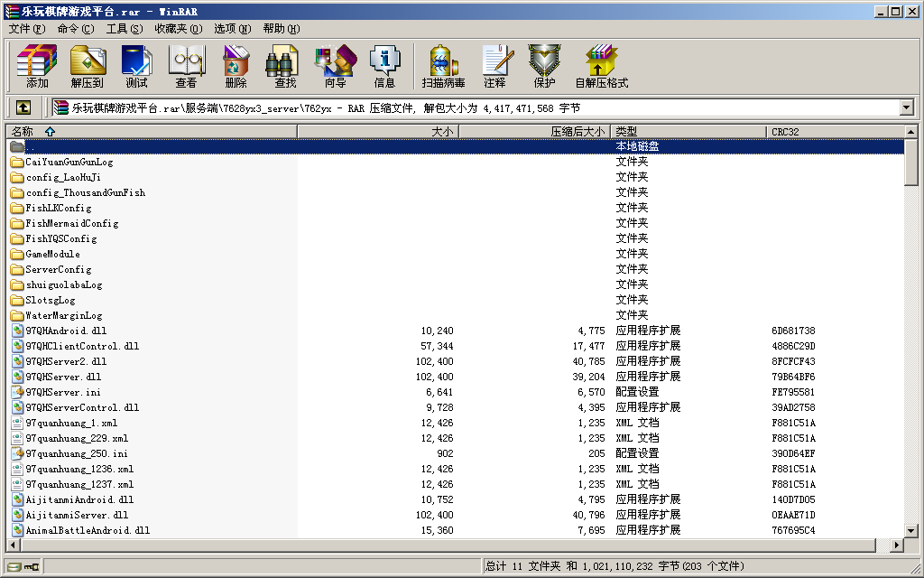Image resolution: width=924 pixels, height=578 pixels.
Task: Open the 选项 (Options) menu
Action: point(231,28)
